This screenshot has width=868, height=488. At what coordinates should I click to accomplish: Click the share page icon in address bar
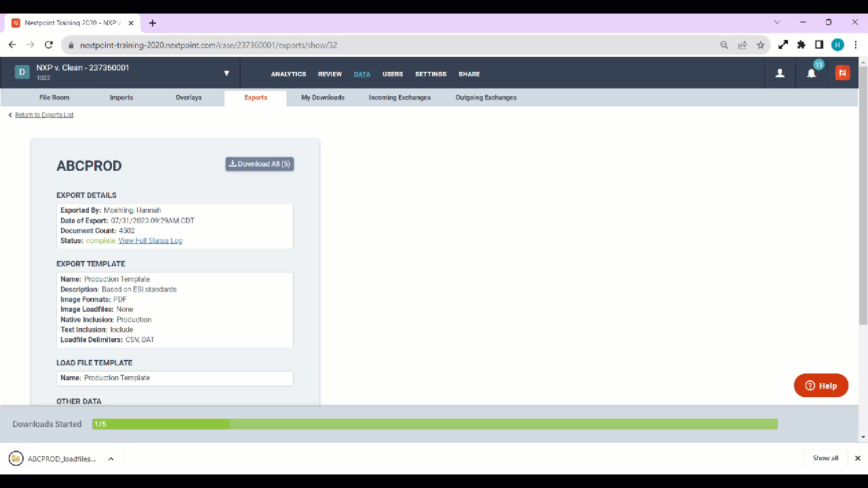pyautogui.click(x=743, y=45)
